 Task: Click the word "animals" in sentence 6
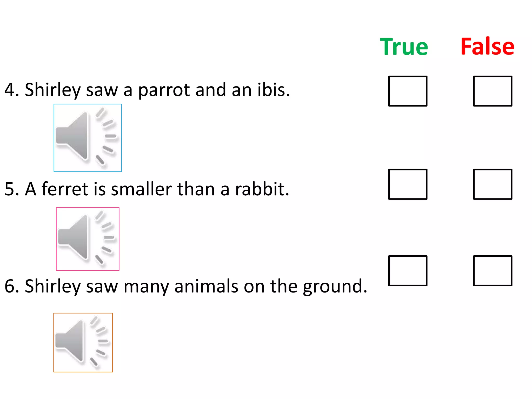pos(206,286)
